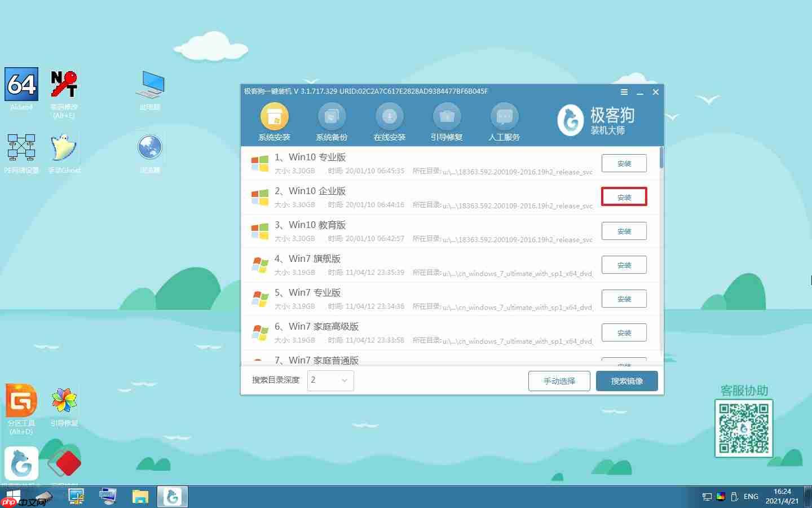Click the 客服协助 QR code

pos(744,428)
